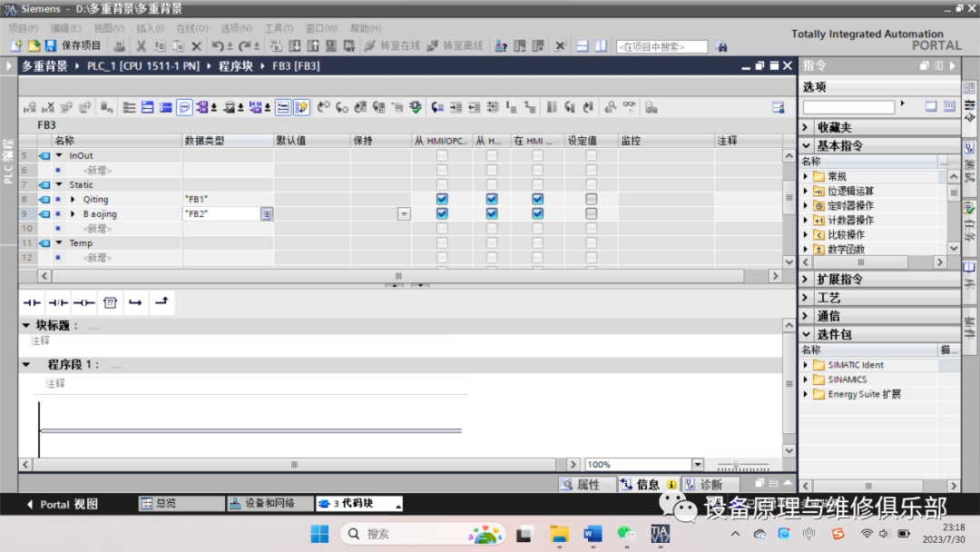Click the output coil icon
This screenshot has height=552, width=980.
coord(83,302)
